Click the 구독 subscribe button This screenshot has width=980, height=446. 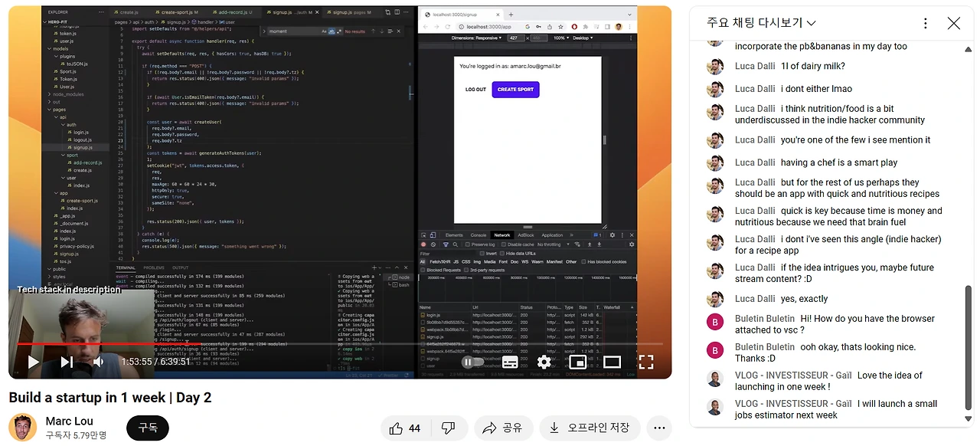click(x=147, y=428)
